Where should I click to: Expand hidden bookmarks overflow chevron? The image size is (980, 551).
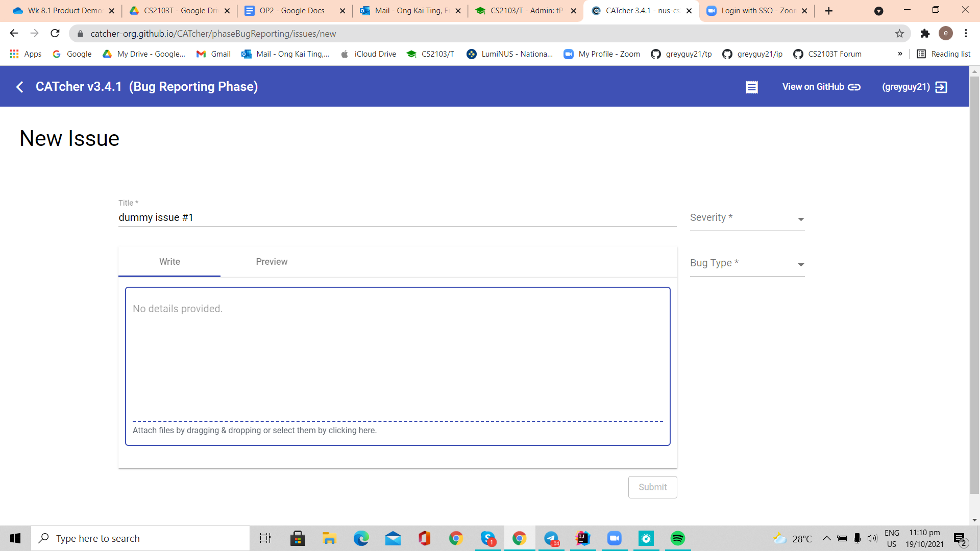click(x=900, y=54)
